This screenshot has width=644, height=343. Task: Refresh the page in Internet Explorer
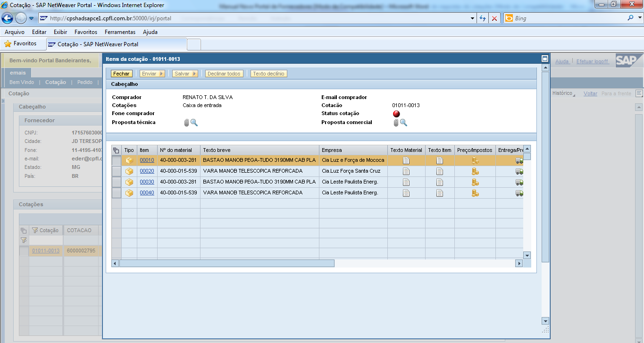pos(483,18)
